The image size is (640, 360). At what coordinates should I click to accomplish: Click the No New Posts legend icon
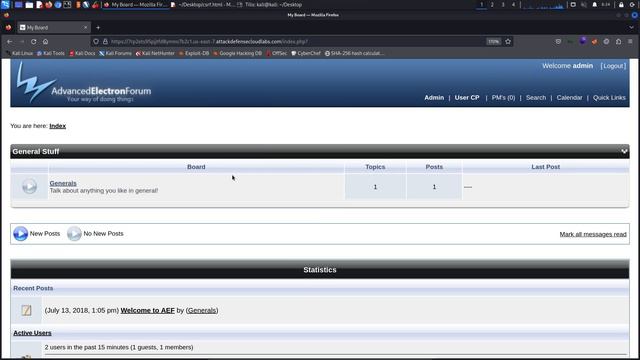[74, 233]
